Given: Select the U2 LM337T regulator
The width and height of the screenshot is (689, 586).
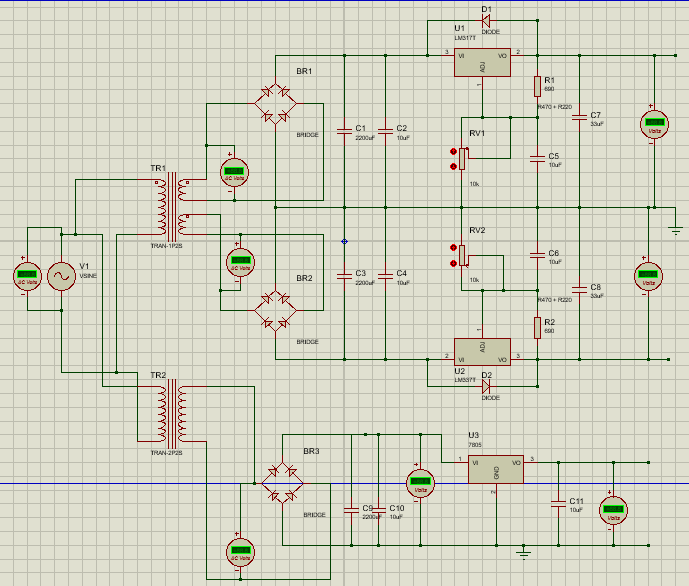Looking at the screenshot, I should 482,352.
